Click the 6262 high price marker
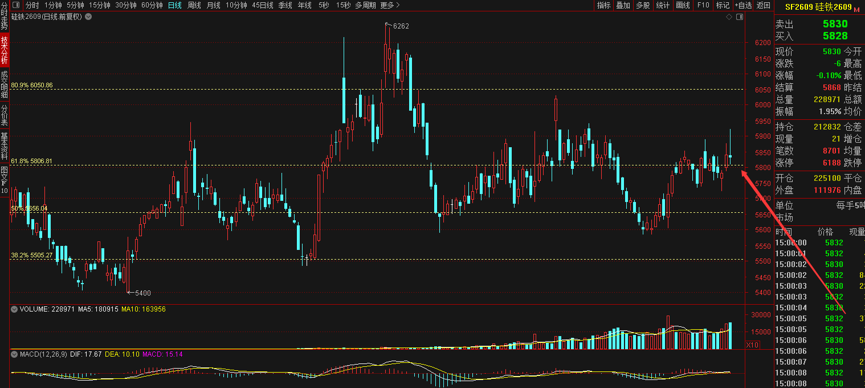This screenshot has width=865, height=388. point(401,26)
